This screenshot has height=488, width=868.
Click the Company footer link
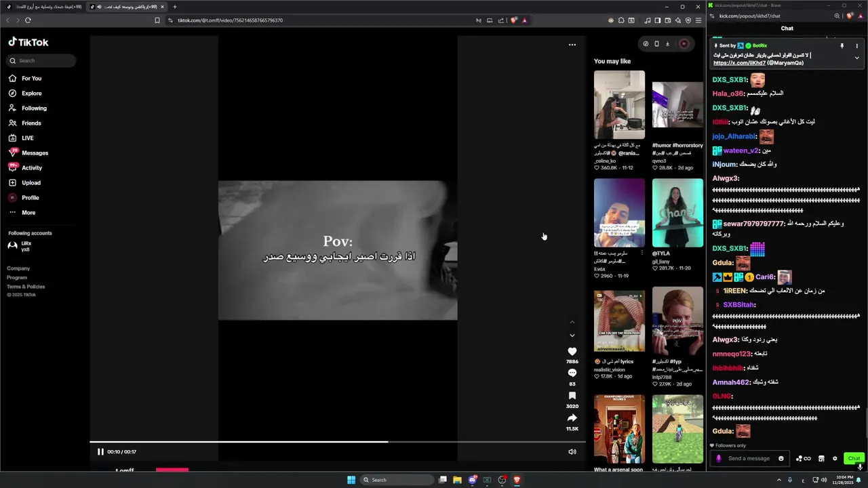coord(18,268)
